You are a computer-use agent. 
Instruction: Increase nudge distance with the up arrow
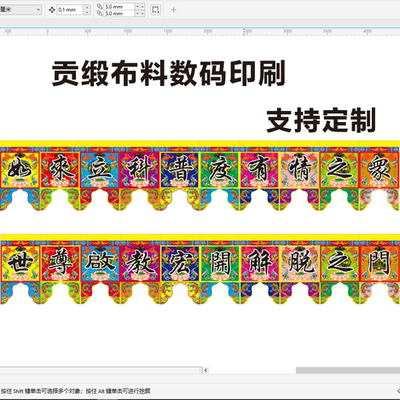pos(87,7)
